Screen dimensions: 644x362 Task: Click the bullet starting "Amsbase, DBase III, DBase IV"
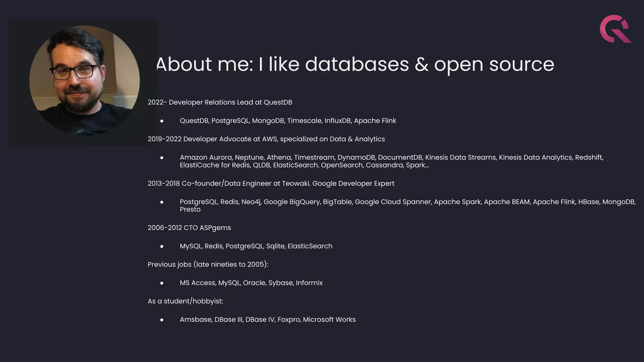268,320
